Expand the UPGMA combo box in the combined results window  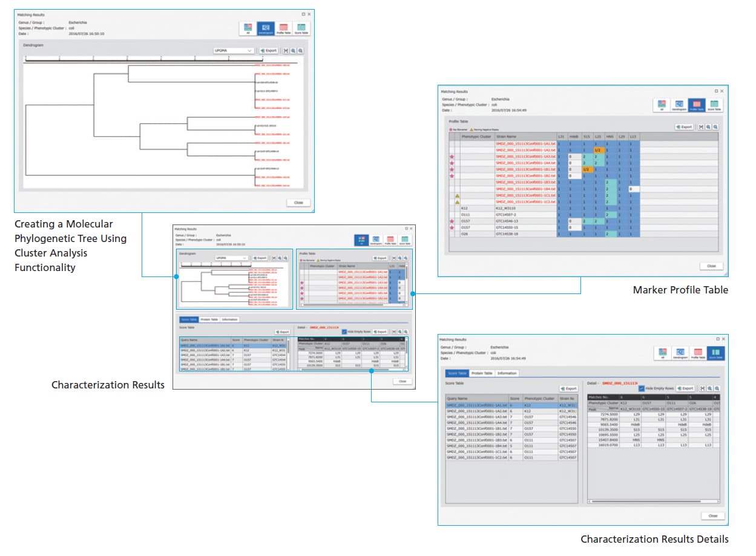tap(232, 258)
